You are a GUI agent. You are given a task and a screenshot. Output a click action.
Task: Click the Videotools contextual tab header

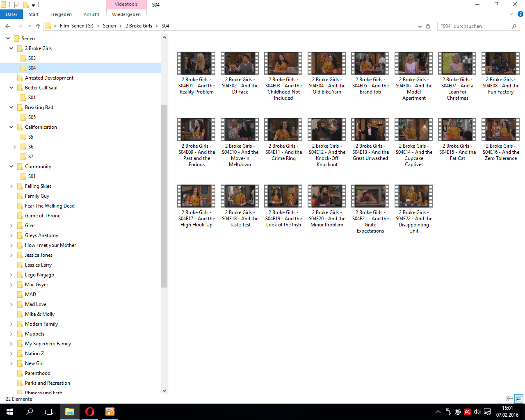tap(126, 4)
